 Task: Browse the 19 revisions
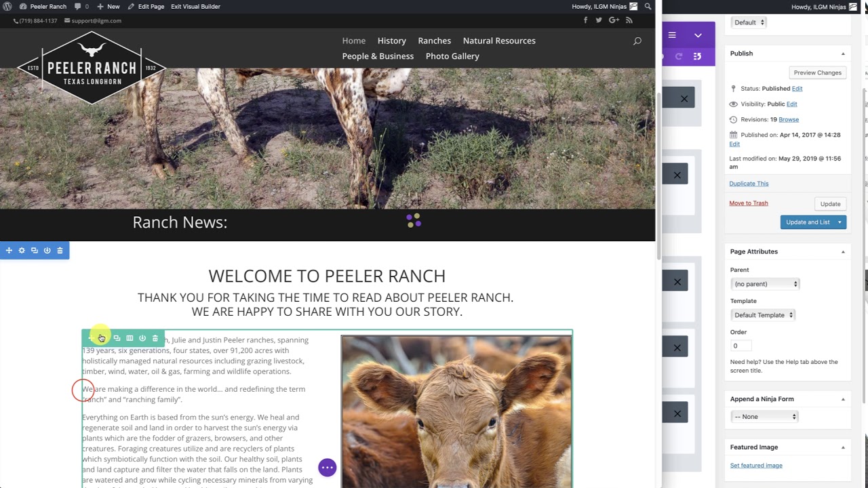pos(789,120)
